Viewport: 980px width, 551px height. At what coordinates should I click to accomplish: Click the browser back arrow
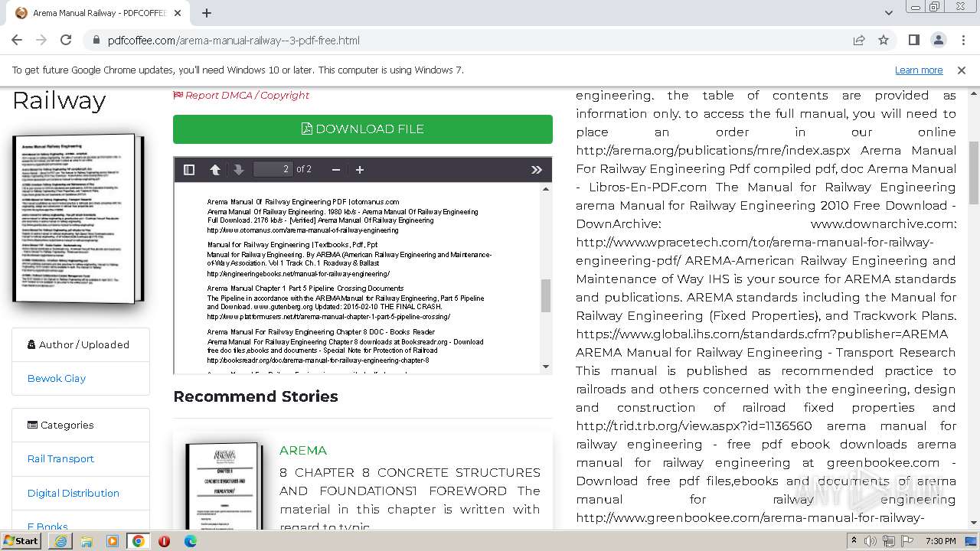pos(17,41)
